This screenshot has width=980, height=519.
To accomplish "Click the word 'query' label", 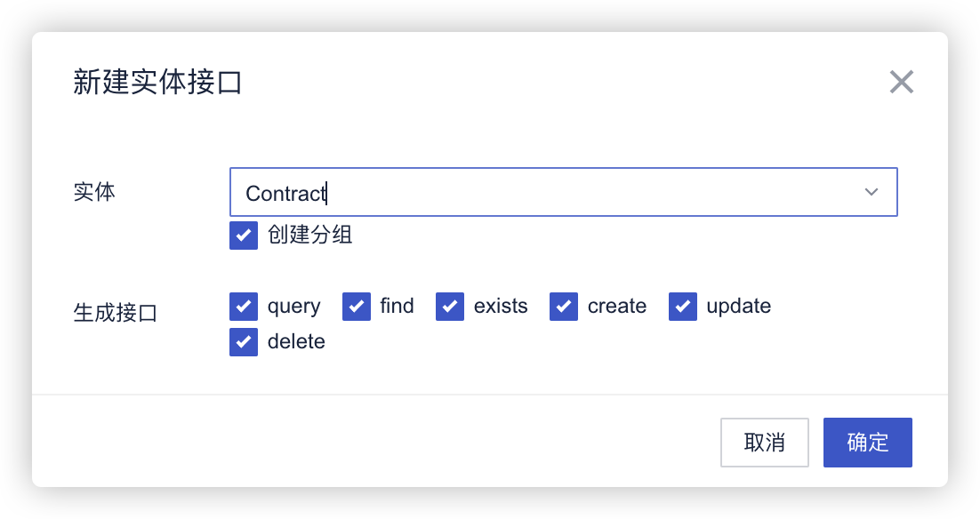I will (293, 307).
